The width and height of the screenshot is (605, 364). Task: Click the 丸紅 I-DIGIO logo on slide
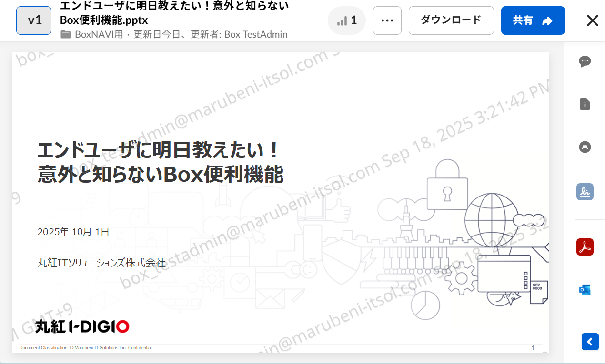click(x=82, y=327)
